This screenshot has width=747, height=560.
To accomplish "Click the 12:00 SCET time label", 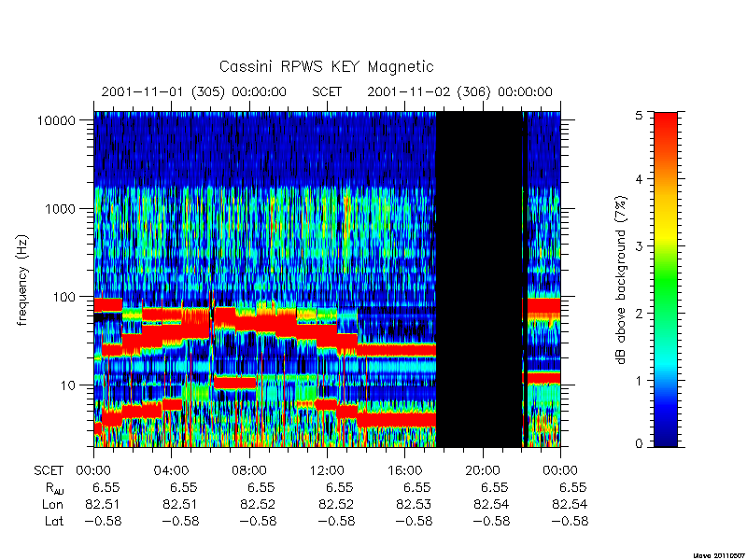I will pyautogui.click(x=327, y=471).
